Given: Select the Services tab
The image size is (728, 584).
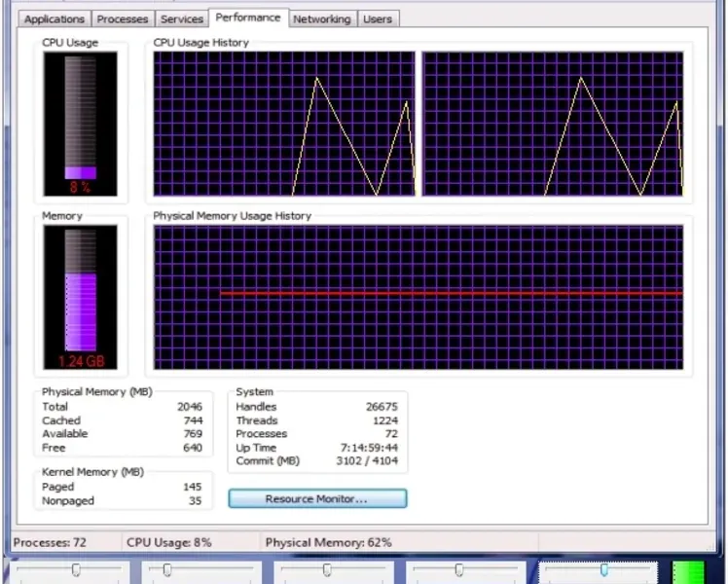Looking at the screenshot, I should click(x=182, y=18).
